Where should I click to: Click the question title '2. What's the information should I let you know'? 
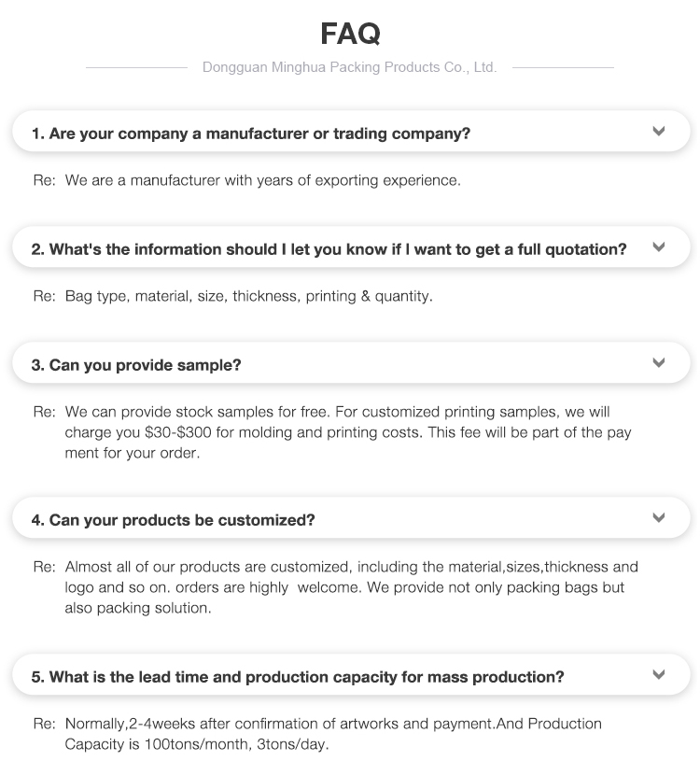click(329, 249)
